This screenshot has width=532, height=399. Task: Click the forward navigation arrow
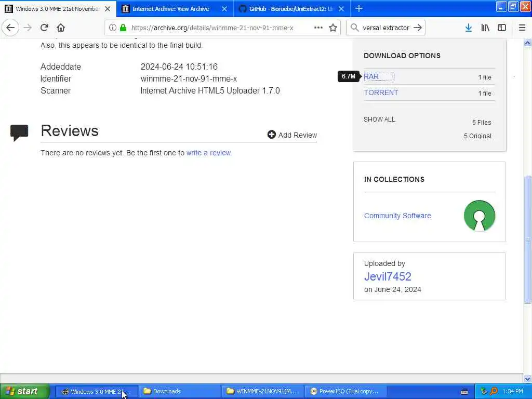[x=28, y=28]
